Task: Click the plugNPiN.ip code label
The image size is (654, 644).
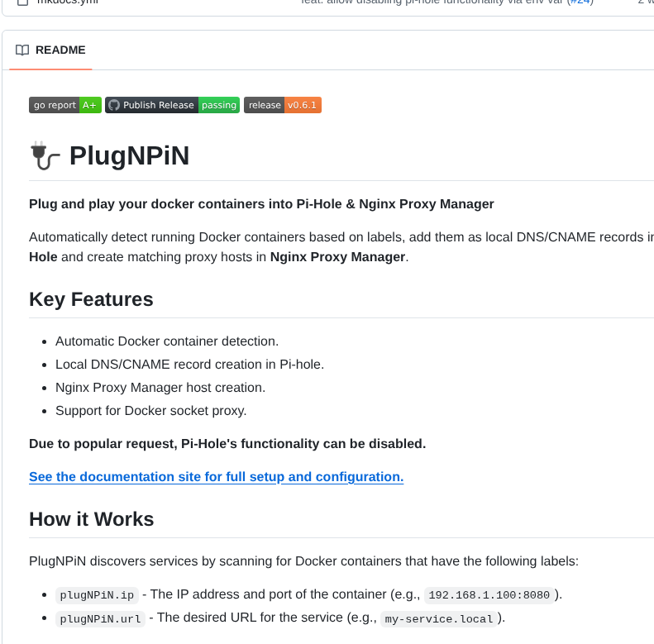Action: [x=96, y=595]
